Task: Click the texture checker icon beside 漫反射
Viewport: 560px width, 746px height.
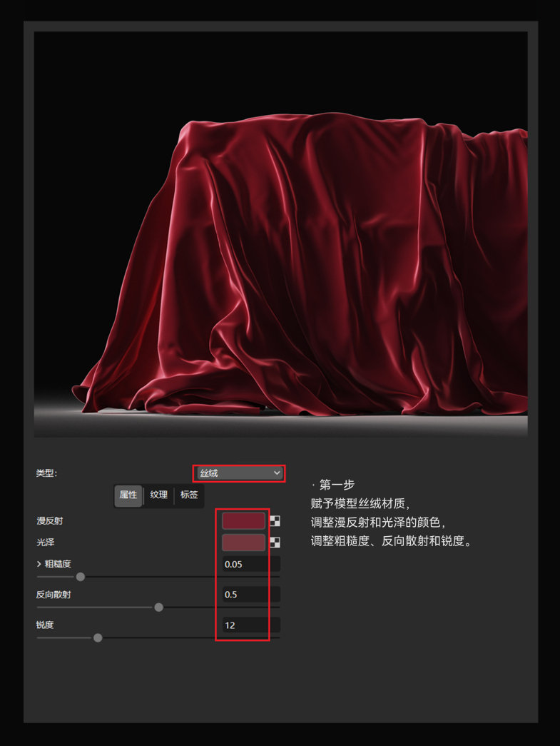Action: [x=275, y=521]
